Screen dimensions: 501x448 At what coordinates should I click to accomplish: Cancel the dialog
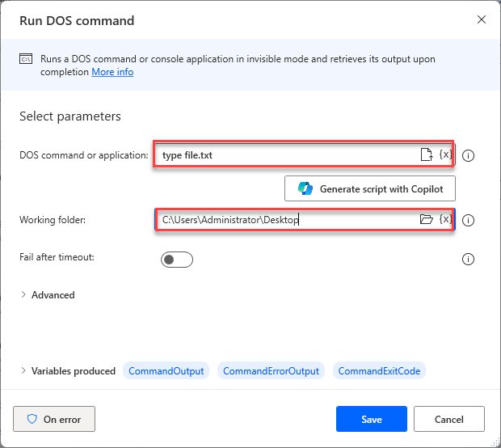coord(449,419)
